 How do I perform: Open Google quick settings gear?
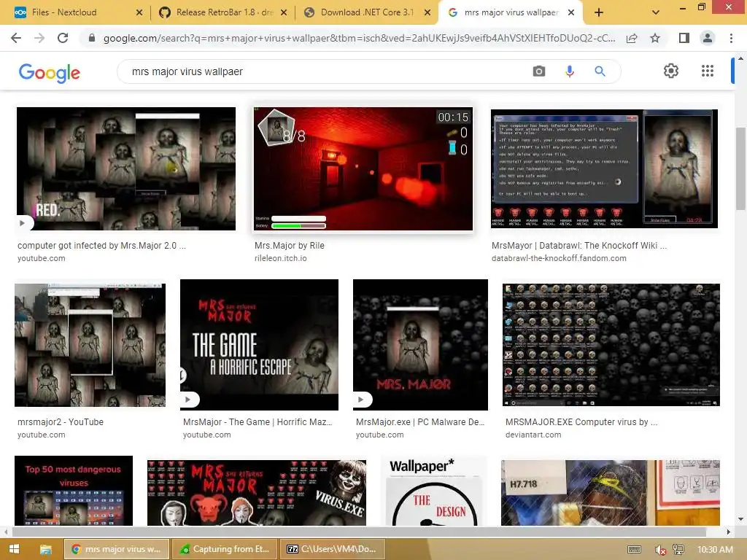point(671,71)
